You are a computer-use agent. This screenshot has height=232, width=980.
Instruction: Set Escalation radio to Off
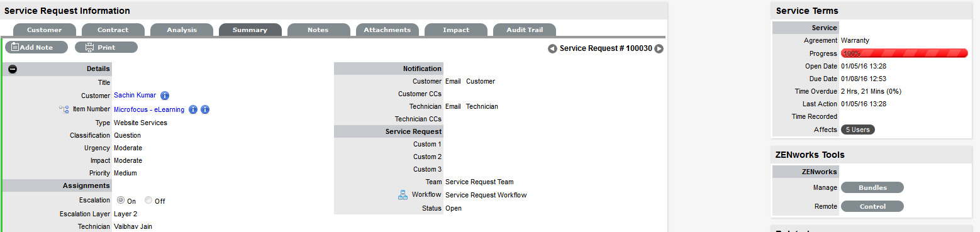148,201
